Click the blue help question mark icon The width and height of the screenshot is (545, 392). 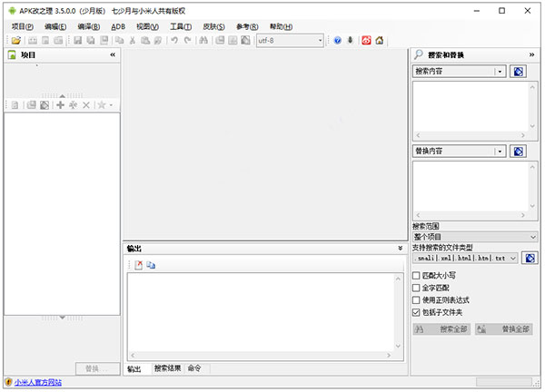pos(338,40)
